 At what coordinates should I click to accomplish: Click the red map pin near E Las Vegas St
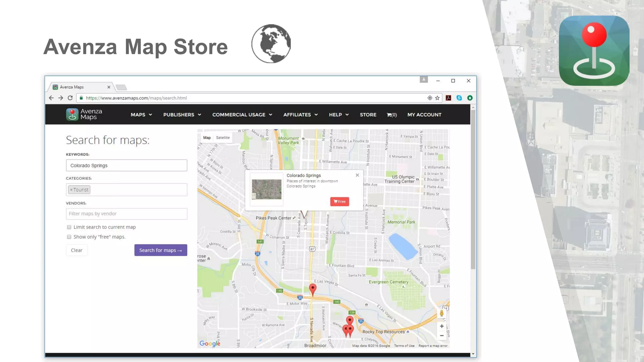[x=313, y=289]
